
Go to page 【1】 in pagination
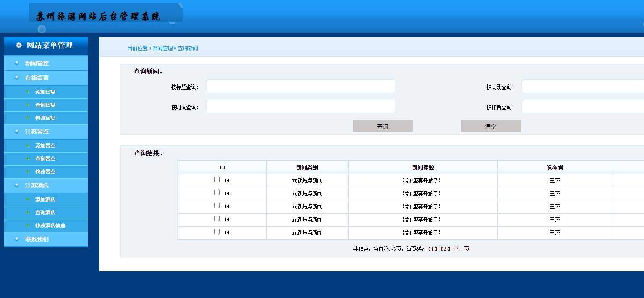point(433,249)
